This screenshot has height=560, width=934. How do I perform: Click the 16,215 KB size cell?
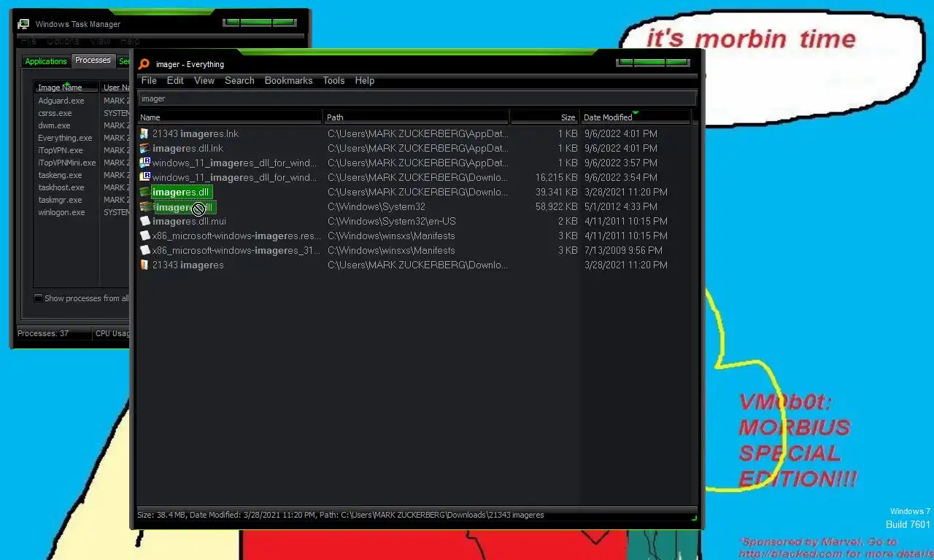[x=557, y=178]
